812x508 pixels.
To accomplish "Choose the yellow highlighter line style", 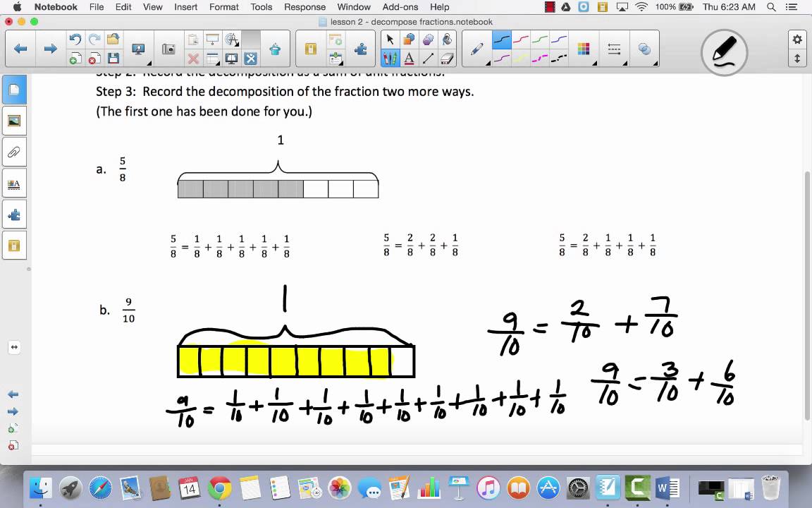I will click(x=520, y=58).
